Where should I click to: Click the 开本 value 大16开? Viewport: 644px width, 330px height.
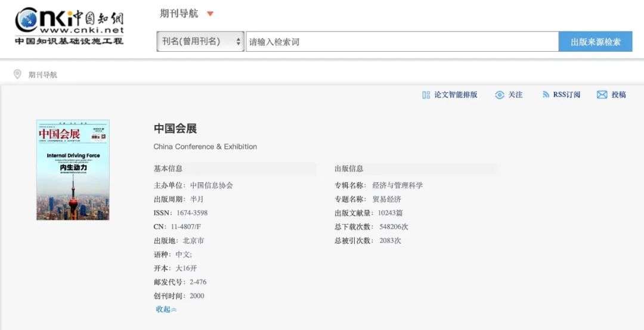tap(186, 269)
